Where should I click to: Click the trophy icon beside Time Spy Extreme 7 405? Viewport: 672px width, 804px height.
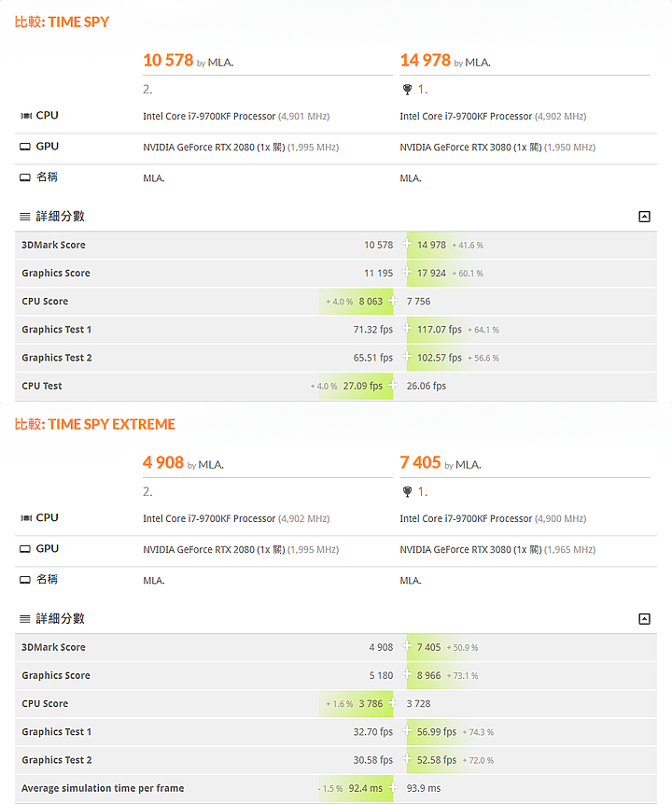408,492
